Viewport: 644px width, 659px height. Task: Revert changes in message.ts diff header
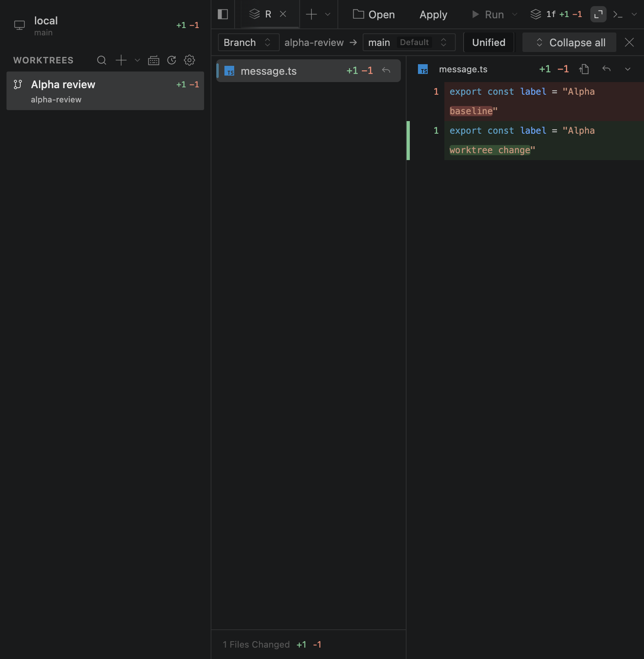[606, 69]
